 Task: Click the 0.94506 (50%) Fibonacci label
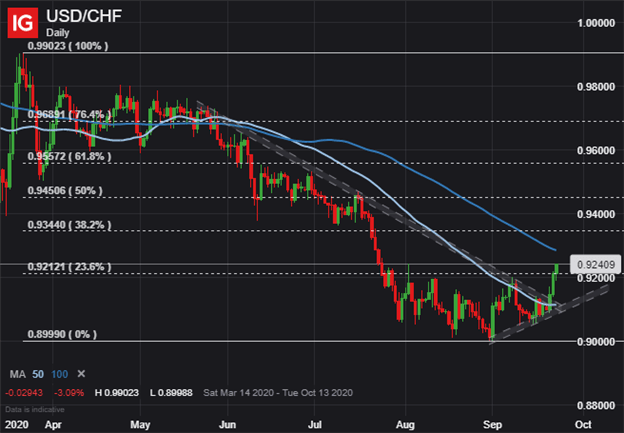[65, 191]
